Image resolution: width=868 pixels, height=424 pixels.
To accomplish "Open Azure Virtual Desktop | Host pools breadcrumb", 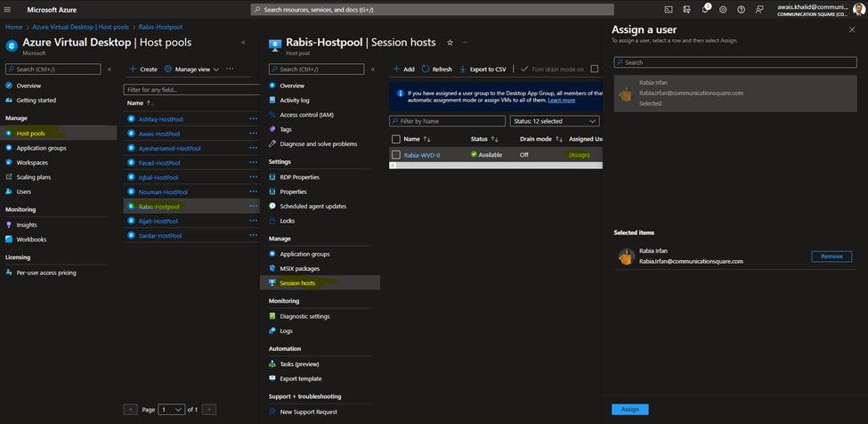I will (x=78, y=27).
